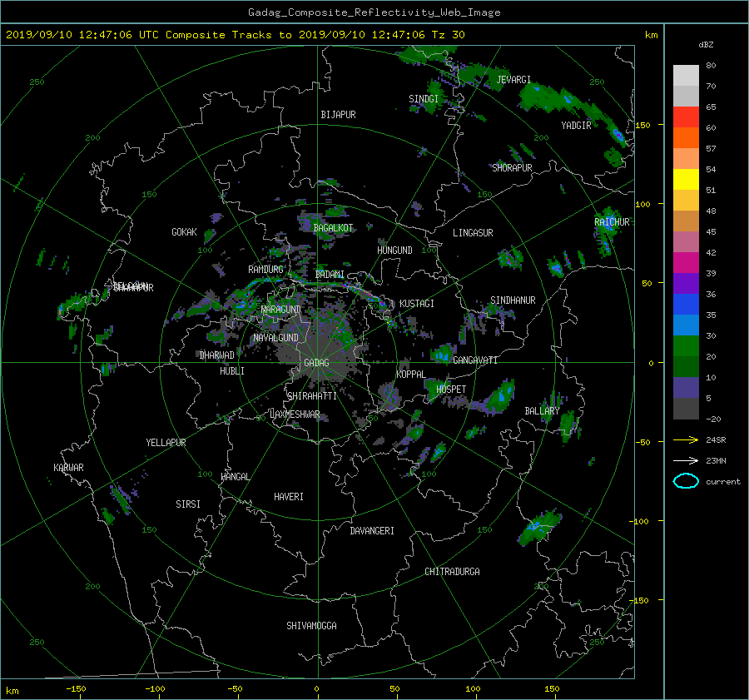The width and height of the screenshot is (749, 700).
Task: Select the YADGIR label
Action: [576, 126]
